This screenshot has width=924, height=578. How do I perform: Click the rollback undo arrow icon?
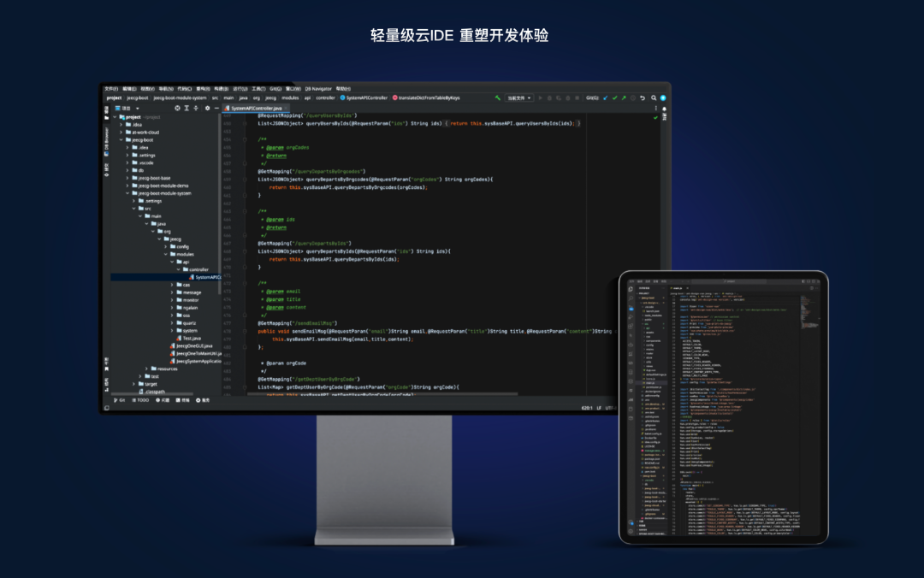pos(643,97)
